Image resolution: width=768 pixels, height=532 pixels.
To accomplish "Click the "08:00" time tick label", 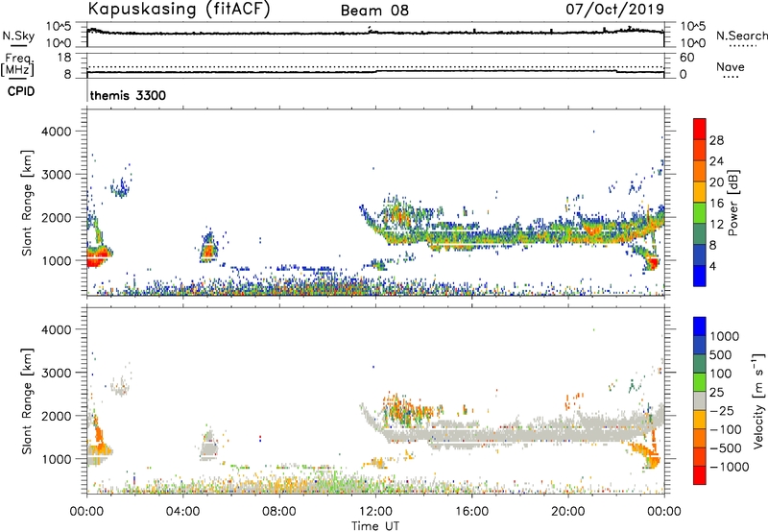I will click(x=279, y=512).
